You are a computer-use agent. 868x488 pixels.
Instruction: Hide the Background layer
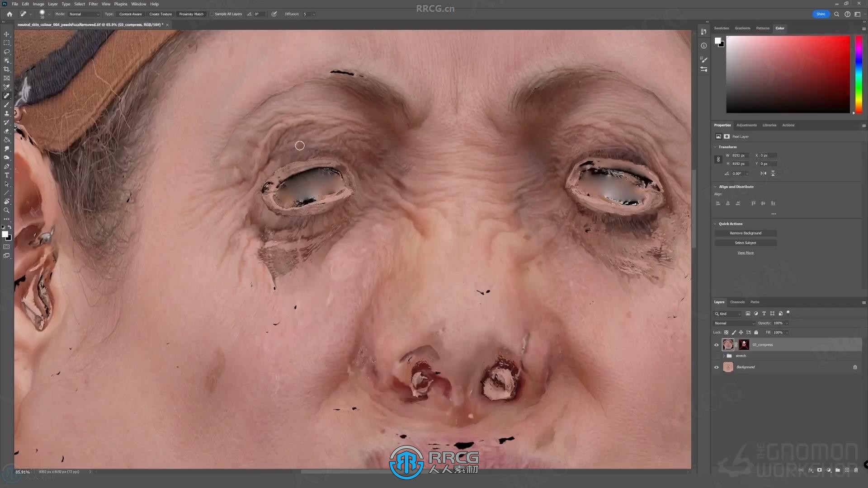pyautogui.click(x=716, y=367)
